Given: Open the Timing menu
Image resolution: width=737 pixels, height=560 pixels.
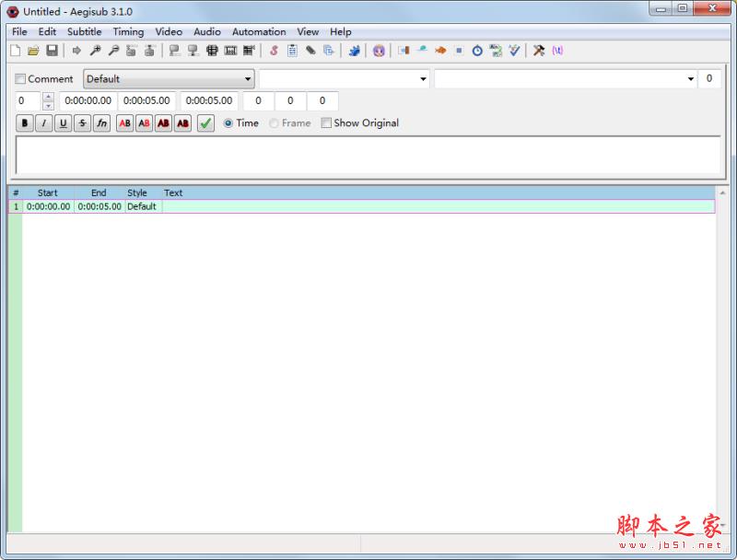Looking at the screenshot, I should [128, 31].
